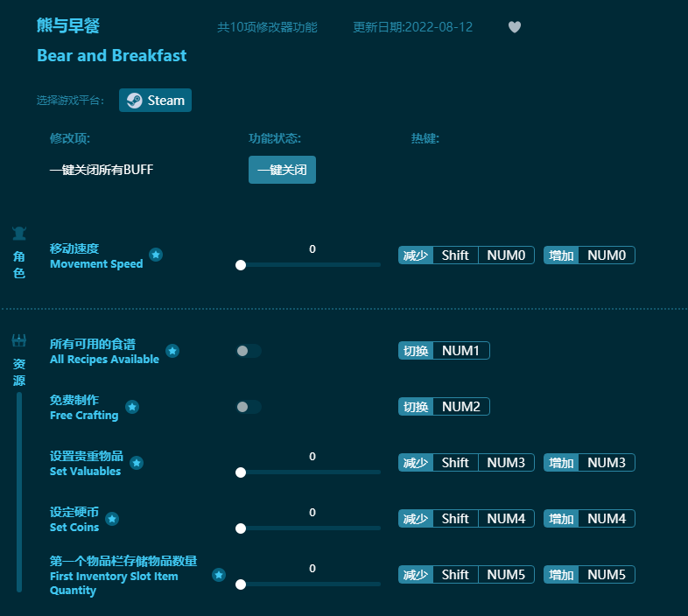Click the 共10项修改器功能 text
The width and height of the screenshot is (688, 616).
coord(267,27)
